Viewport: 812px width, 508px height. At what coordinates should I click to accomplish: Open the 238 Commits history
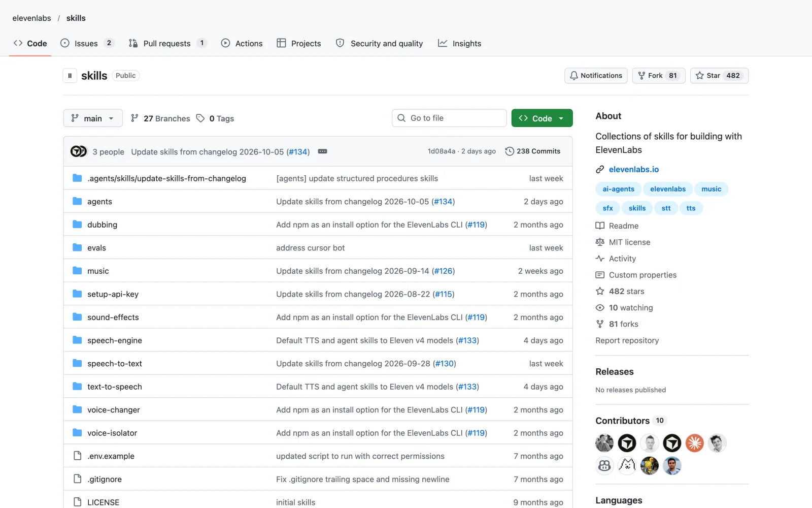[533, 151]
